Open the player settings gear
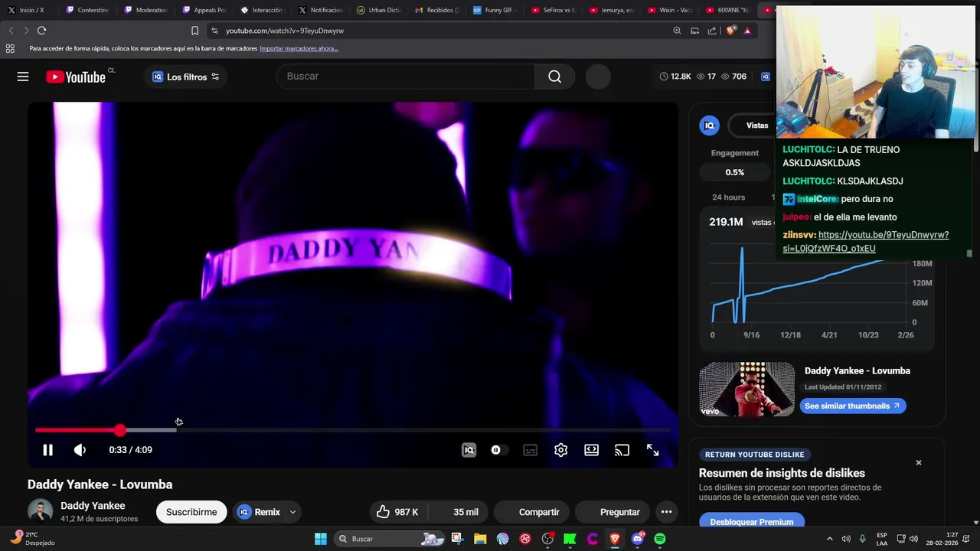 coord(560,450)
